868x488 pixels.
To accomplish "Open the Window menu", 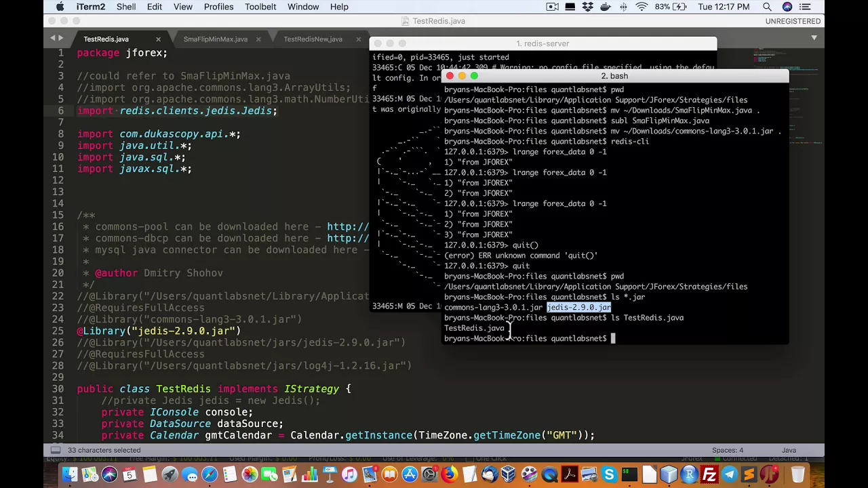I will (x=303, y=7).
